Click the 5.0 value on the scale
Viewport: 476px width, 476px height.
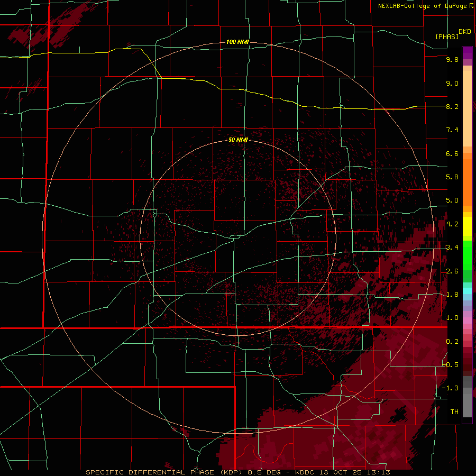[x=452, y=200]
